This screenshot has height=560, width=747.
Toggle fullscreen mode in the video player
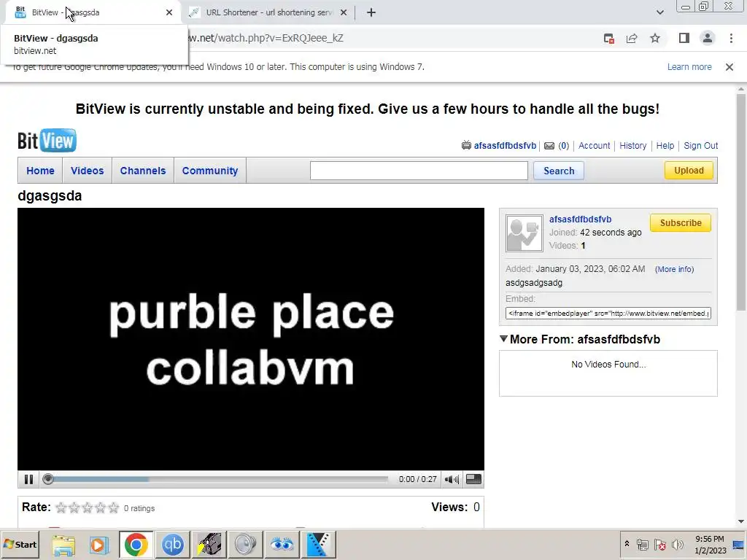[473, 479]
